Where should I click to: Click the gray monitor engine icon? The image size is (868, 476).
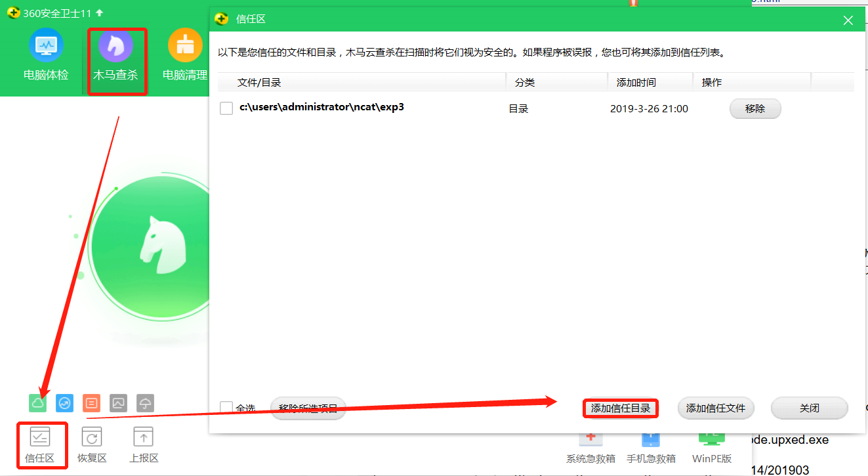point(118,402)
